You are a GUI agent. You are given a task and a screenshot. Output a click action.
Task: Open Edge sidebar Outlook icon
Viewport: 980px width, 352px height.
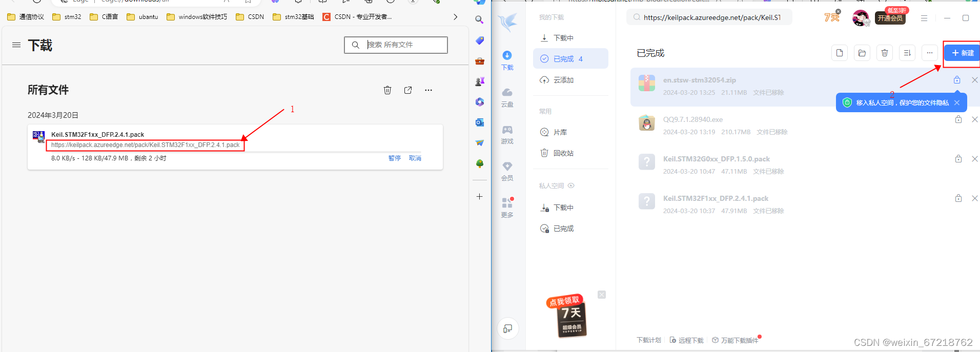[x=479, y=122]
